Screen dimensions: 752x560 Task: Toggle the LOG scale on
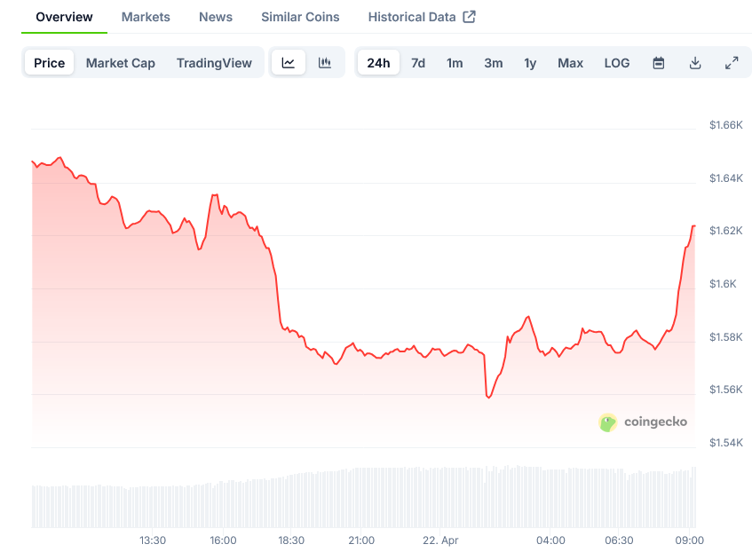(x=616, y=63)
